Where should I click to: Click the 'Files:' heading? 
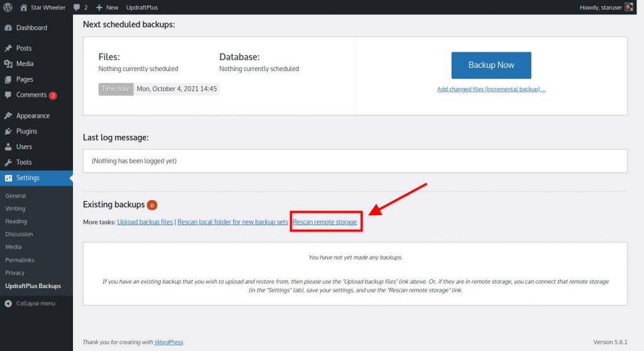pyautogui.click(x=109, y=57)
